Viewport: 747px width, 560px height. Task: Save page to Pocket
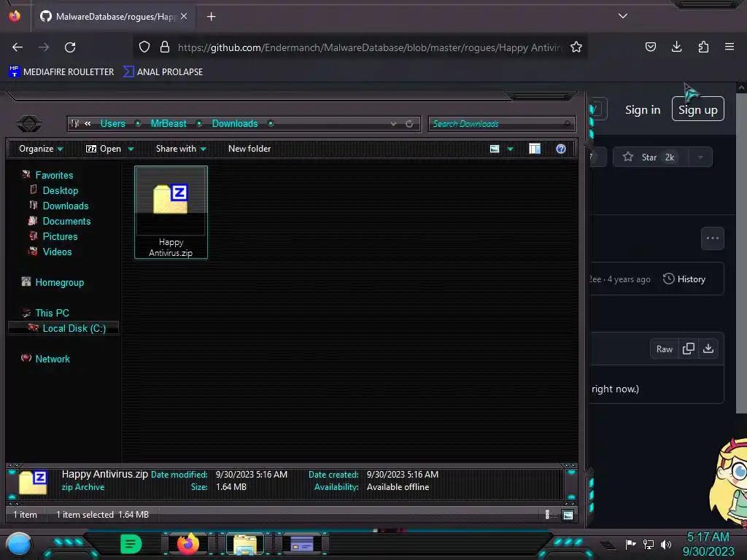coord(650,47)
